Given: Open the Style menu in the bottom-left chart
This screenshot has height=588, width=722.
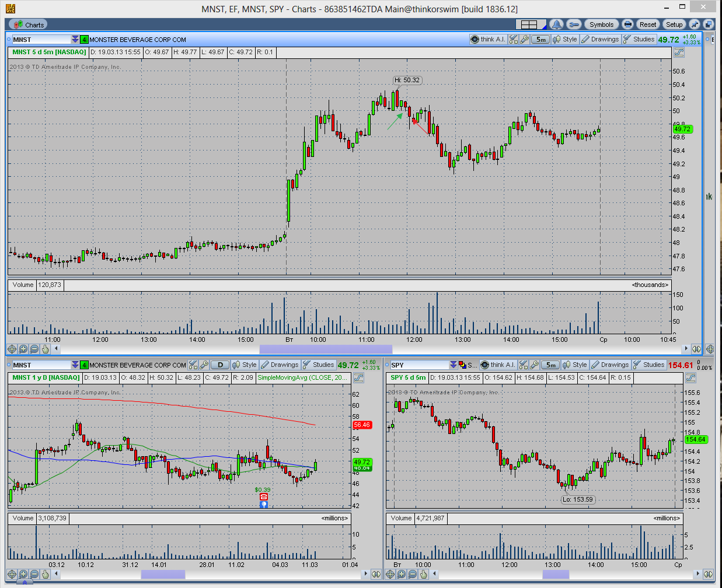Looking at the screenshot, I should (245, 365).
